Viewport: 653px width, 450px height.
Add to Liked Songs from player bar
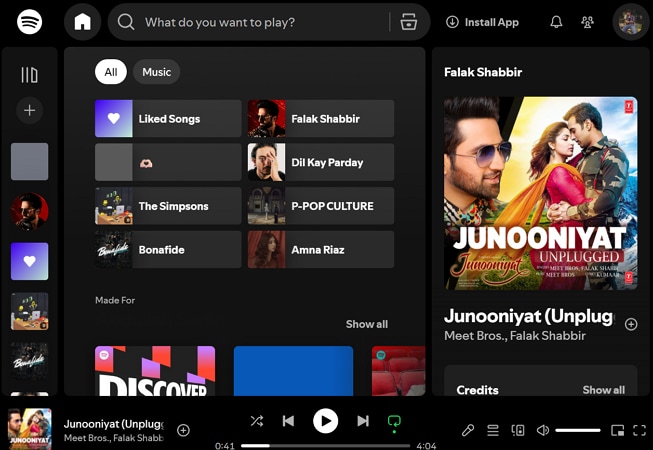tap(183, 430)
